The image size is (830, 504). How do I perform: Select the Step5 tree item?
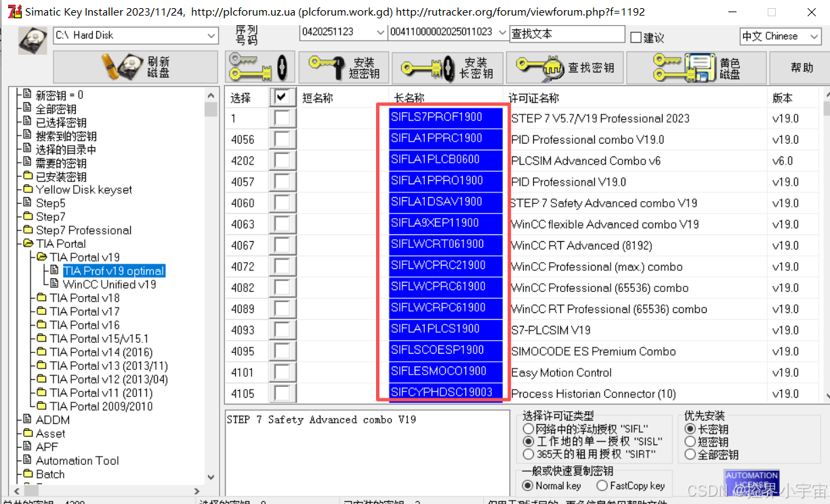click(51, 203)
